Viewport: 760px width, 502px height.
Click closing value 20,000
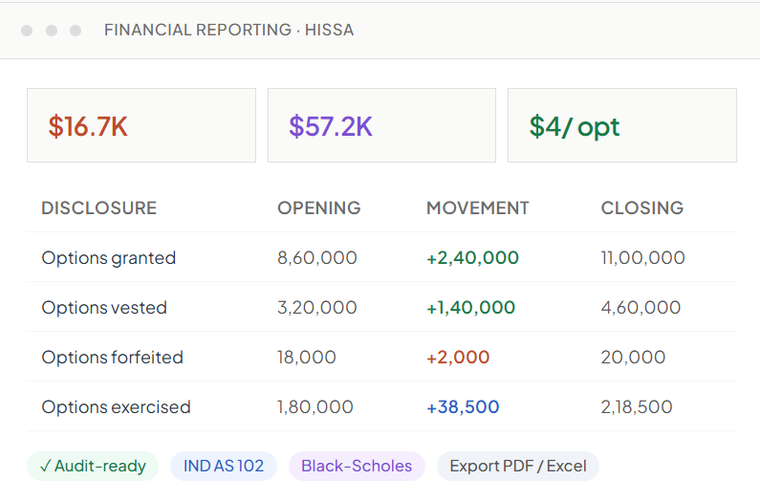633,357
